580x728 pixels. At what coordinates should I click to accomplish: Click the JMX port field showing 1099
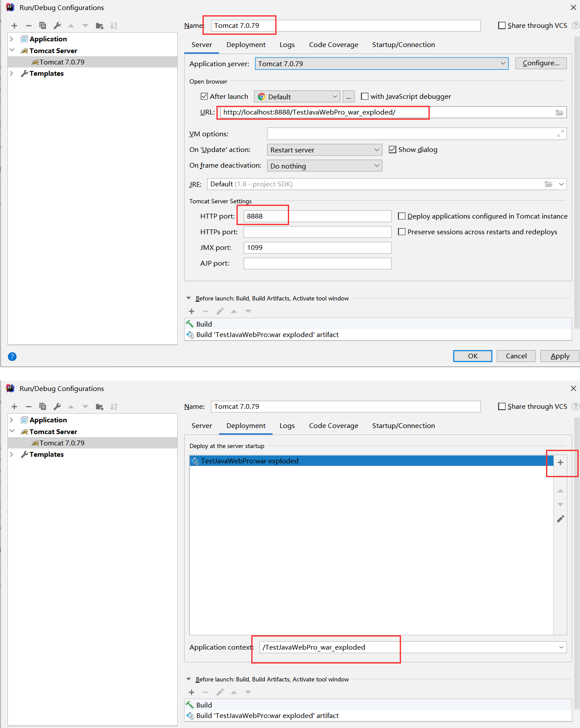click(317, 248)
